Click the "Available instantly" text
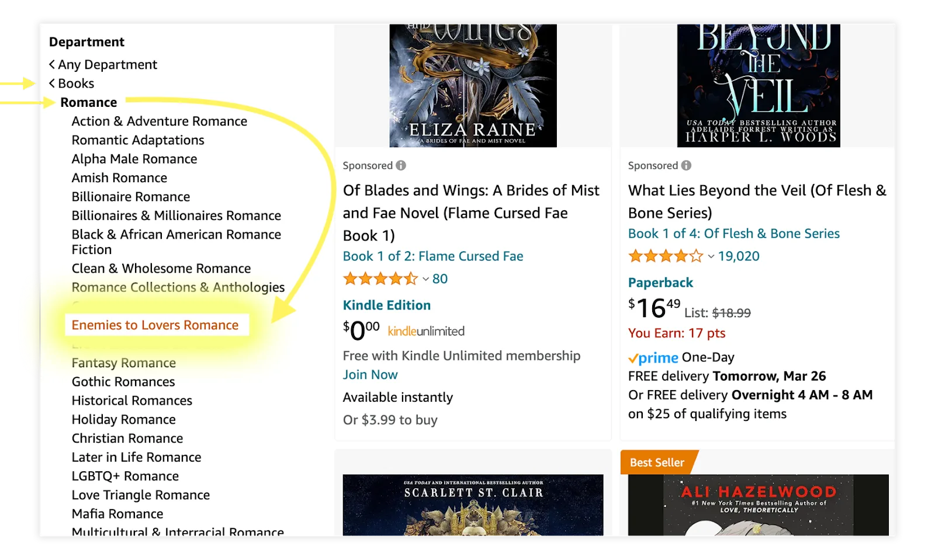The image size is (935, 560). [398, 398]
